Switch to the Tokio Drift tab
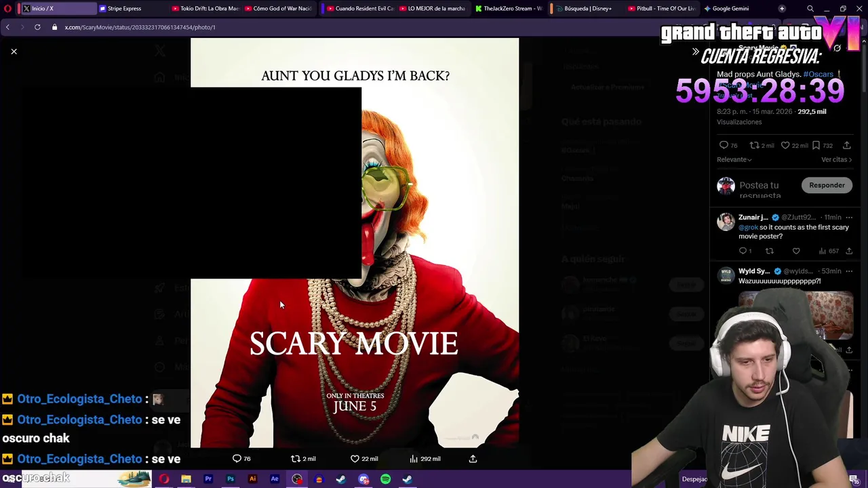 click(x=205, y=8)
